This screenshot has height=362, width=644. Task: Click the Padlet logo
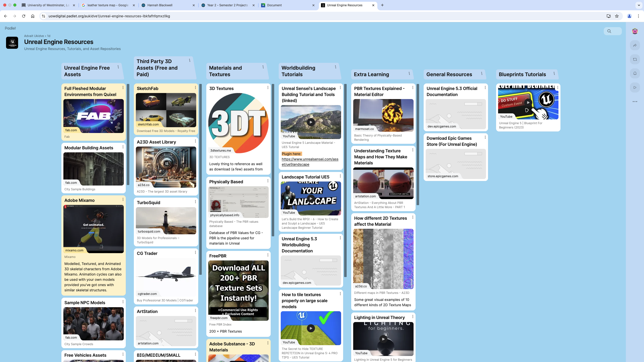(10, 28)
